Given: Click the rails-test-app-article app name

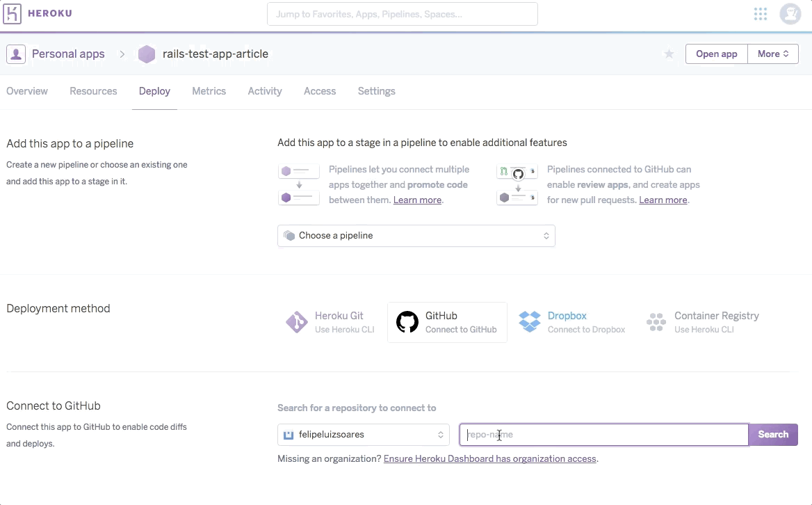Looking at the screenshot, I should click(216, 54).
